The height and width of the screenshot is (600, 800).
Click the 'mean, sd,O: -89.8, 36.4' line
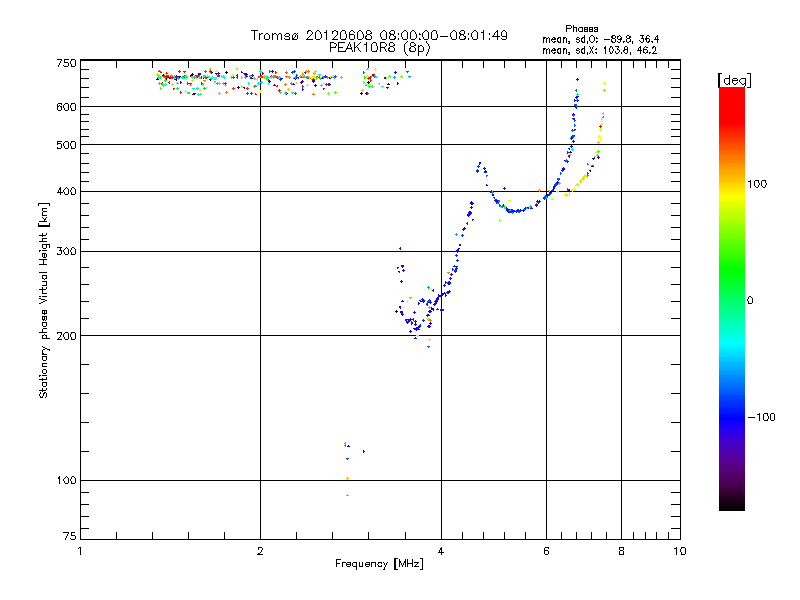pyautogui.click(x=601, y=39)
